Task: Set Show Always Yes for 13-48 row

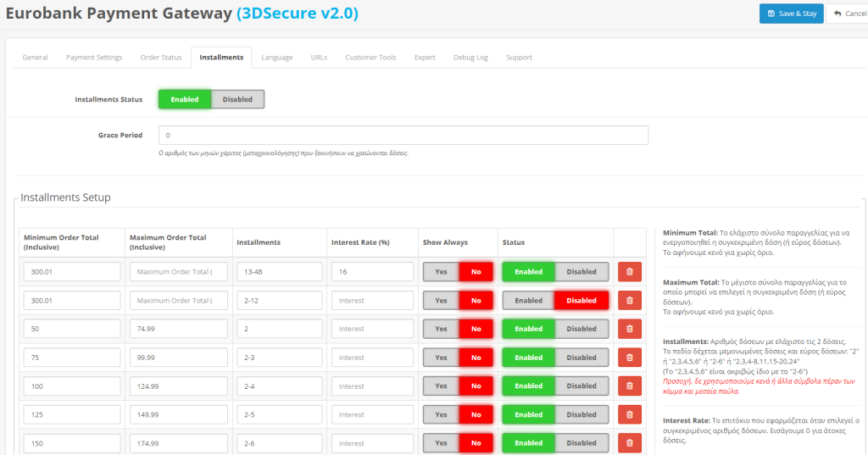Action: point(441,272)
